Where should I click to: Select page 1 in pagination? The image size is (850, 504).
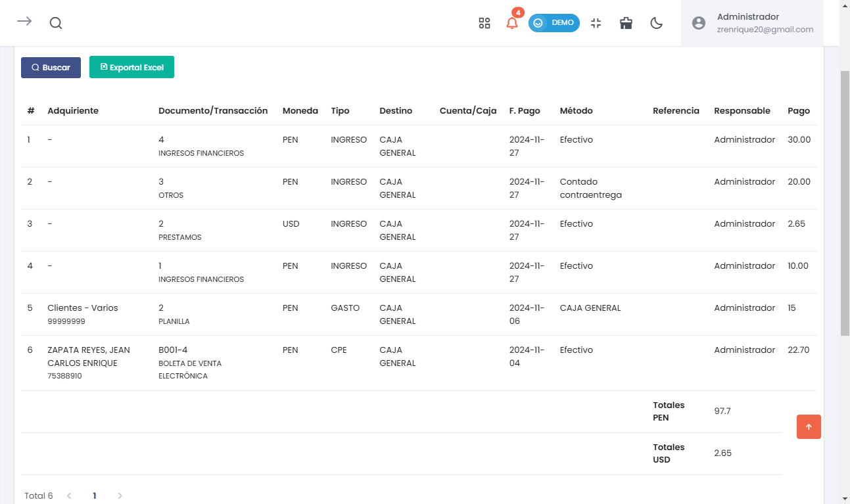click(x=95, y=495)
